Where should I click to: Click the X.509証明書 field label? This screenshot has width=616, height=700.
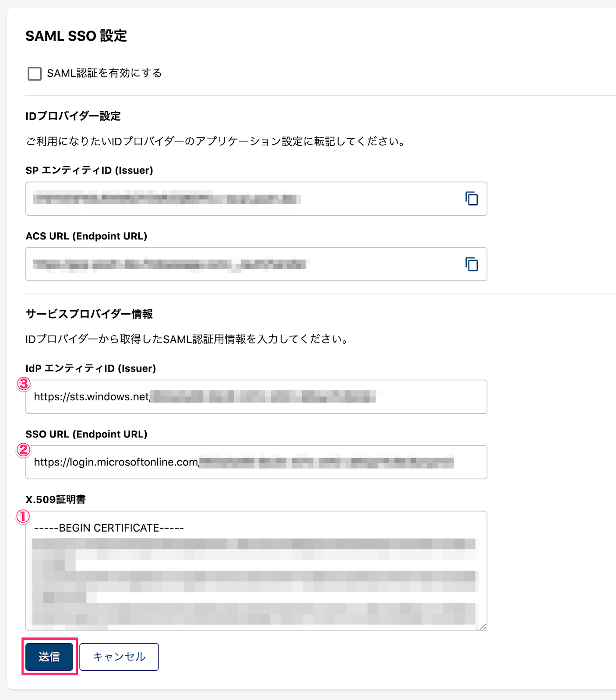[56, 500]
